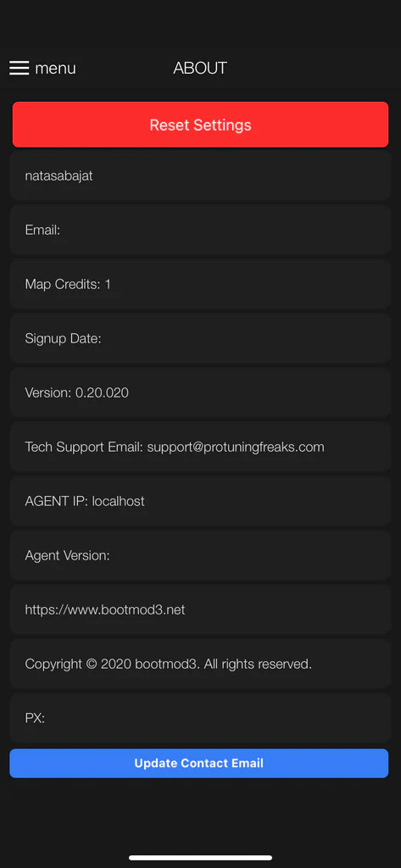Select the natasabajat username row
401x868 pixels.
pyautogui.click(x=200, y=176)
